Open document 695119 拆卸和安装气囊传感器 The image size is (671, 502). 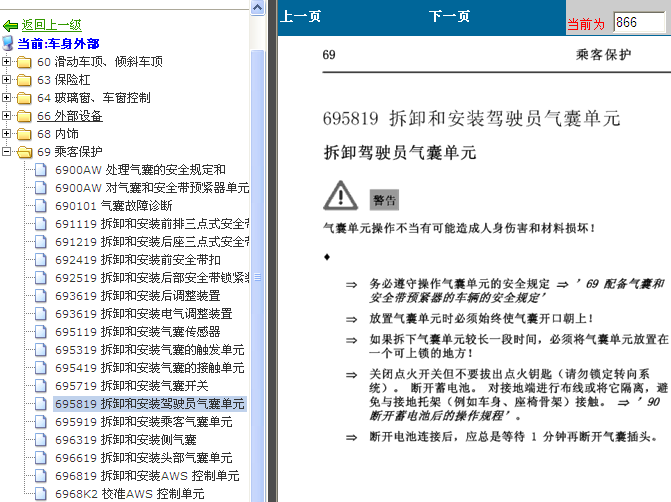138,332
